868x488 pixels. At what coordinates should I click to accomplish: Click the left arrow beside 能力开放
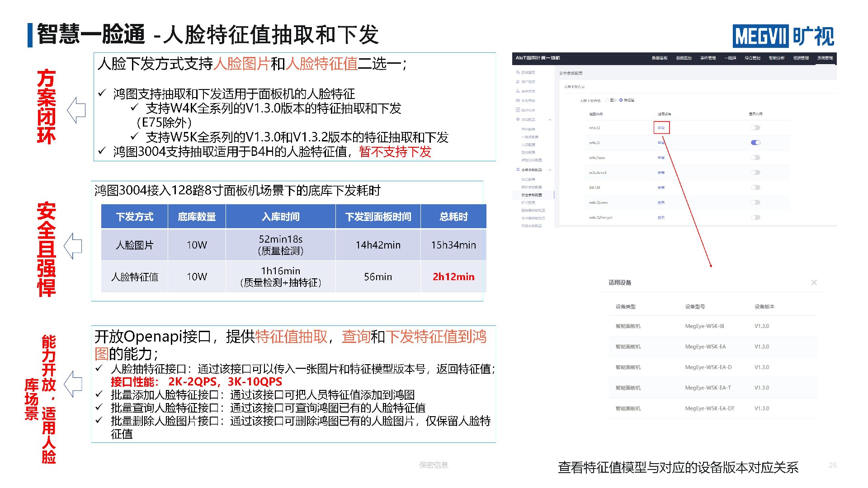coord(73,384)
